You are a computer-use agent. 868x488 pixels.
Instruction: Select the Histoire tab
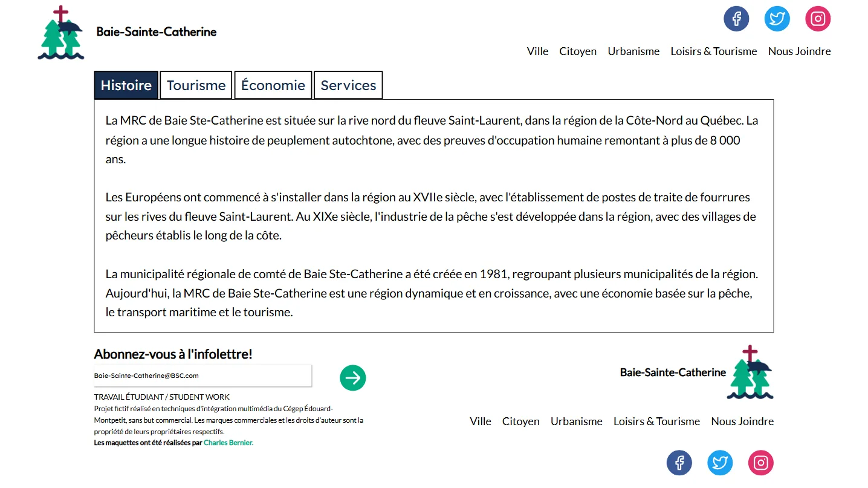126,85
